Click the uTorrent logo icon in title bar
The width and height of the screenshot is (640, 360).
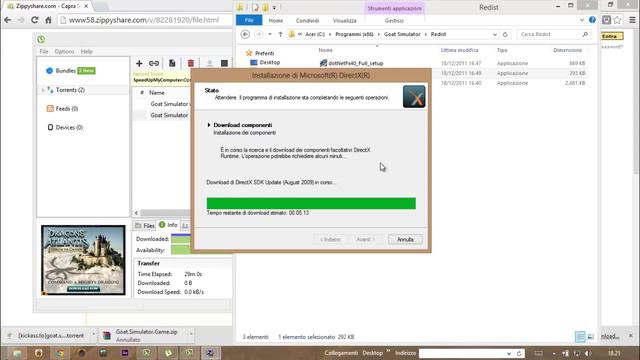[x=41, y=40]
